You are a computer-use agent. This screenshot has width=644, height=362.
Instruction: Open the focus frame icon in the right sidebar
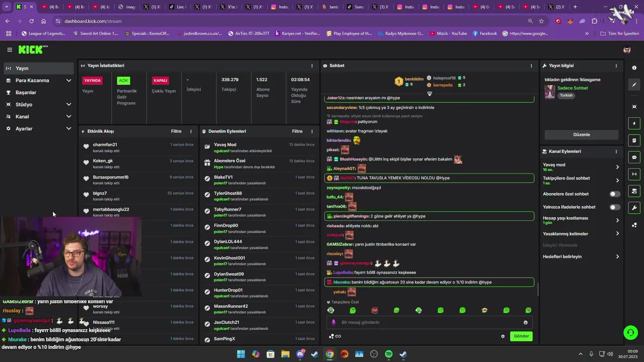(634, 107)
